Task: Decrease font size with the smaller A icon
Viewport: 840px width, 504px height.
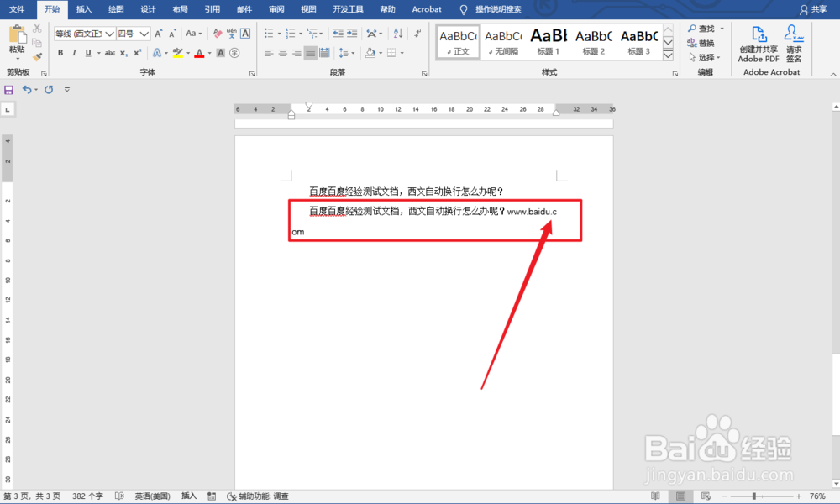Action: pyautogui.click(x=172, y=34)
